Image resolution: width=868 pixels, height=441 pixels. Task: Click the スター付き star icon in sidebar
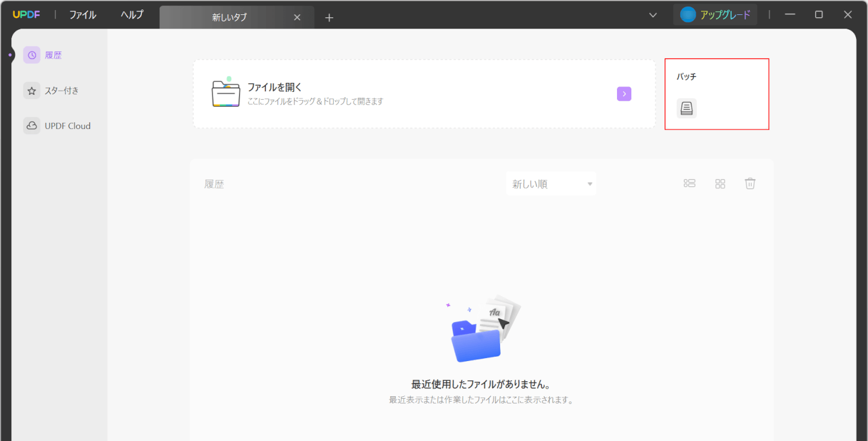tap(32, 91)
